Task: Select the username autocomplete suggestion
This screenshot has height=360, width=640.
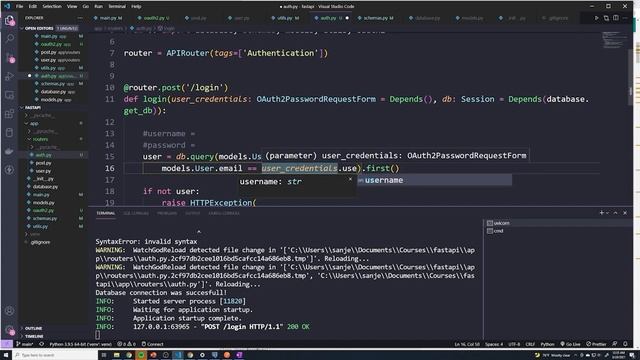Action: click(x=434, y=180)
